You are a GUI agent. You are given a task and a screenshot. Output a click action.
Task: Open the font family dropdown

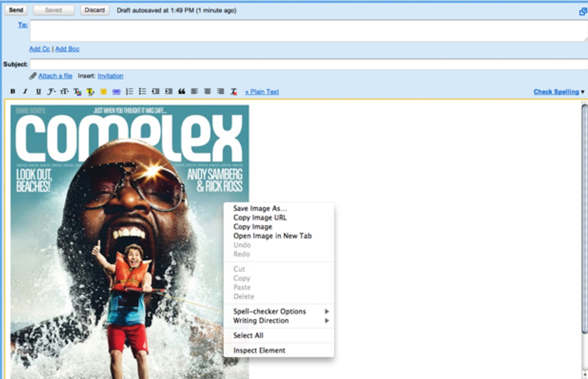pos(51,92)
